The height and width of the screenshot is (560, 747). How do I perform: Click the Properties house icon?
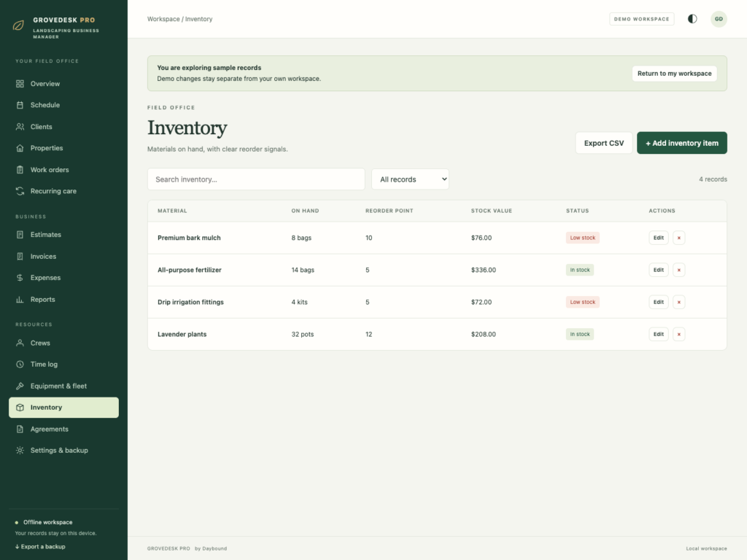point(20,148)
